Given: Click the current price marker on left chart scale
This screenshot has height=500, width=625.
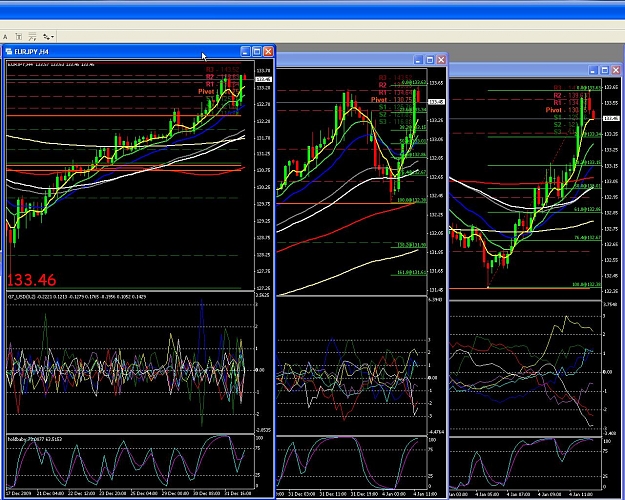Looking at the screenshot, I should [264, 79].
